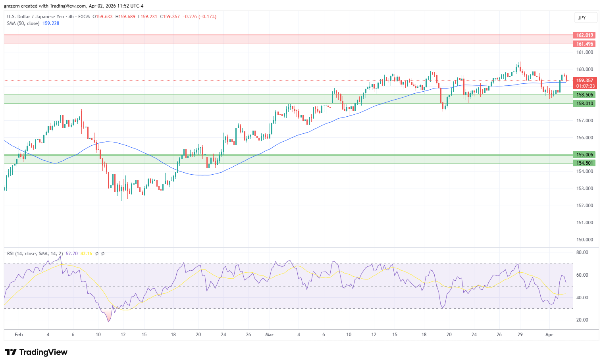
Task: Open the JPY currency selector
Action: [x=586, y=18]
